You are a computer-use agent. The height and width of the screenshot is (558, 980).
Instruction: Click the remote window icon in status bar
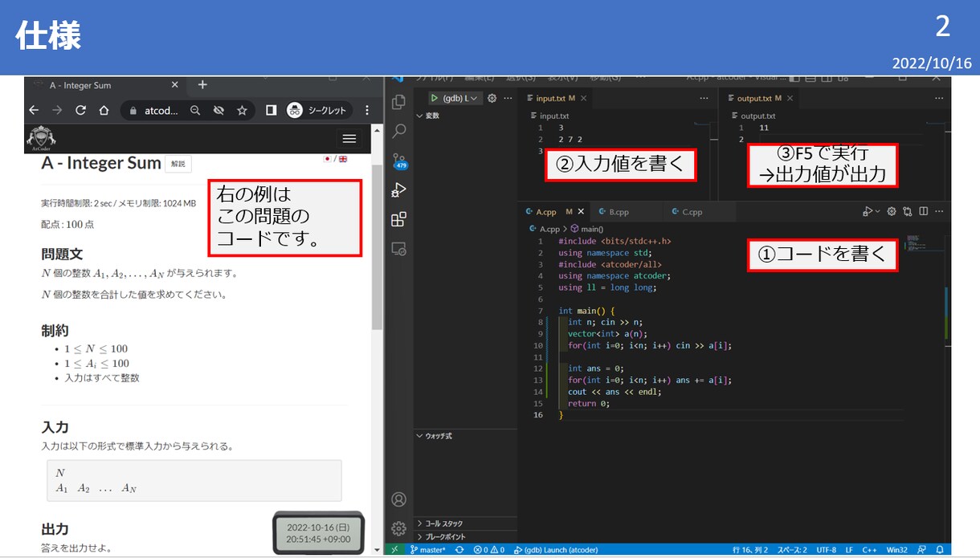[394, 550]
